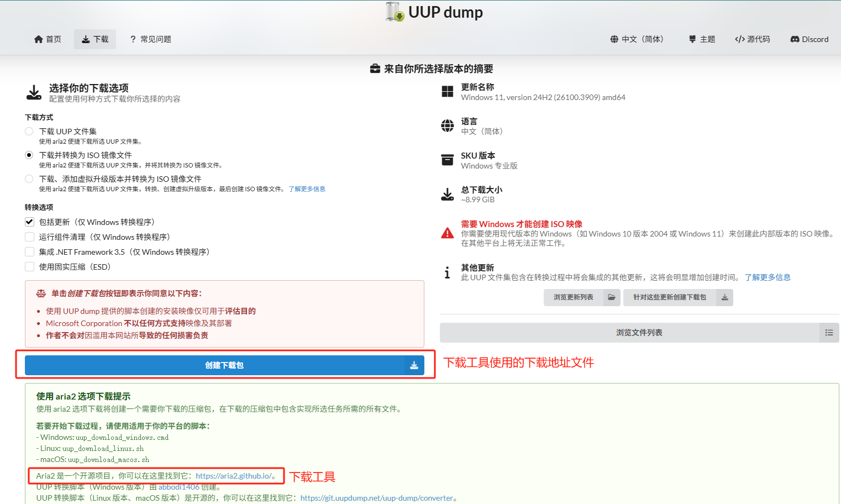Select 下载并转换为 ISO 镜像文件 radio button
841x504 pixels.
[x=29, y=155]
